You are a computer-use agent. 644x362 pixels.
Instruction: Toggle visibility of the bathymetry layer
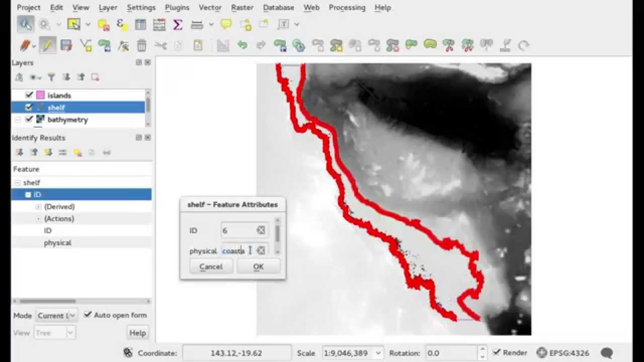coord(29,119)
